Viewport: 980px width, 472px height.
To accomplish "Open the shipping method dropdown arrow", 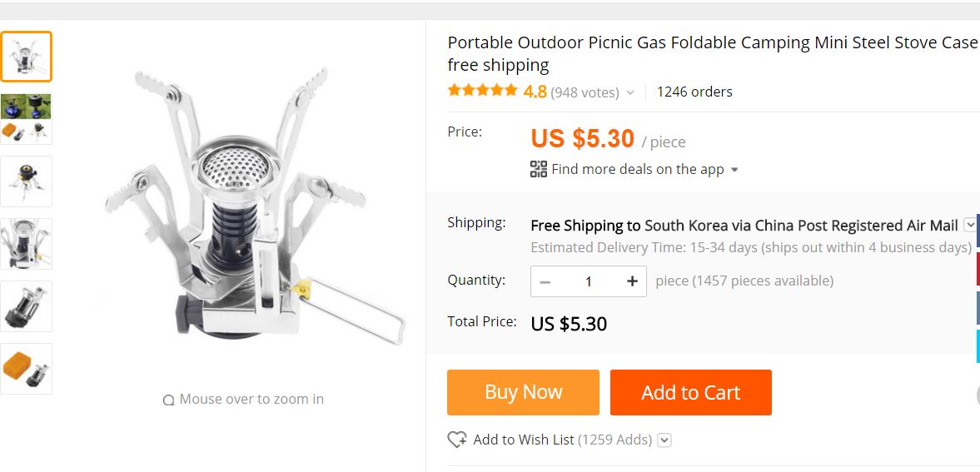I will [x=970, y=225].
